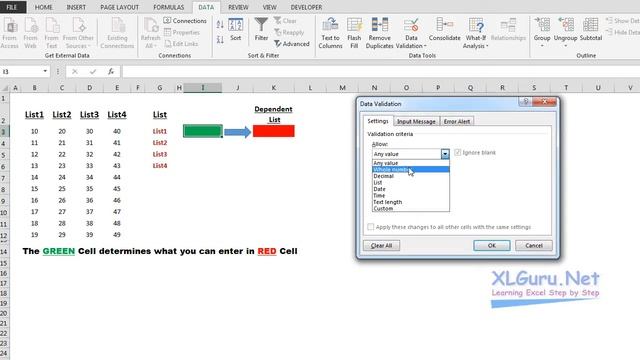
Task: Switch to the REVIEW tab
Action: [x=238, y=7]
